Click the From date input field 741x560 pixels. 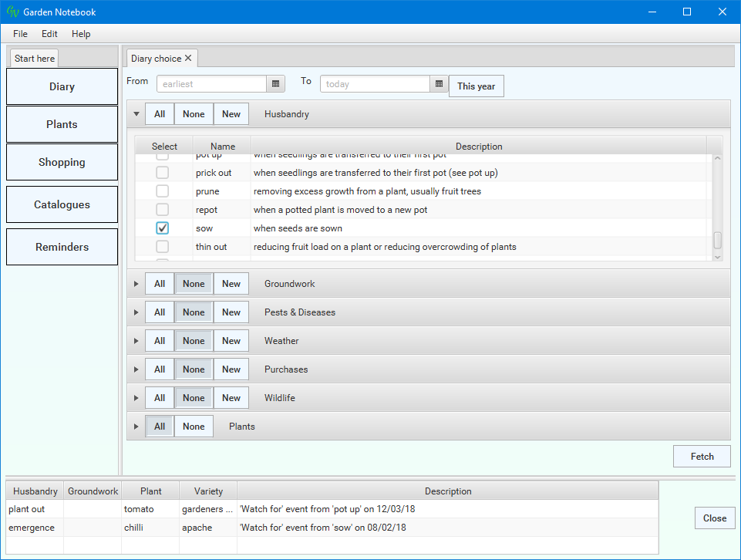(x=212, y=84)
